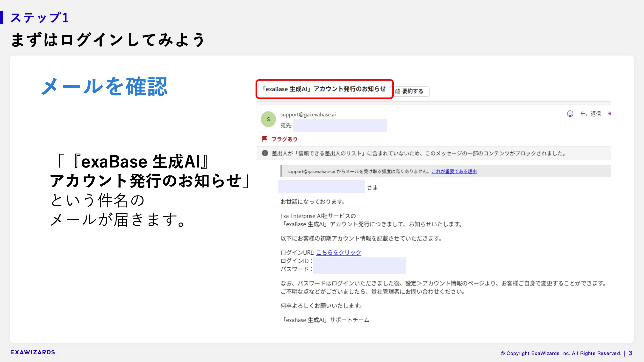The image size is (644, 362).
Task: Click the パスワード： label
Action: [296, 269]
